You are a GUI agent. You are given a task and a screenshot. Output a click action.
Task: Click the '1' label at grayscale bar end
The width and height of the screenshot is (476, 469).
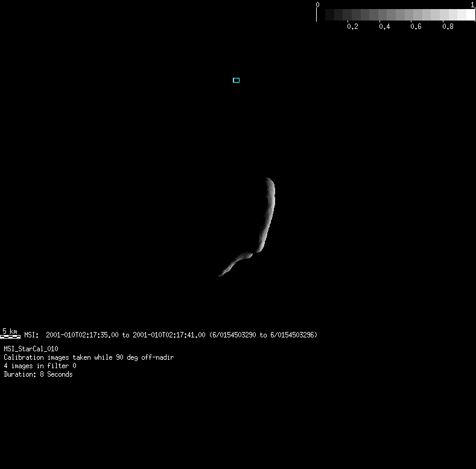coord(472,5)
